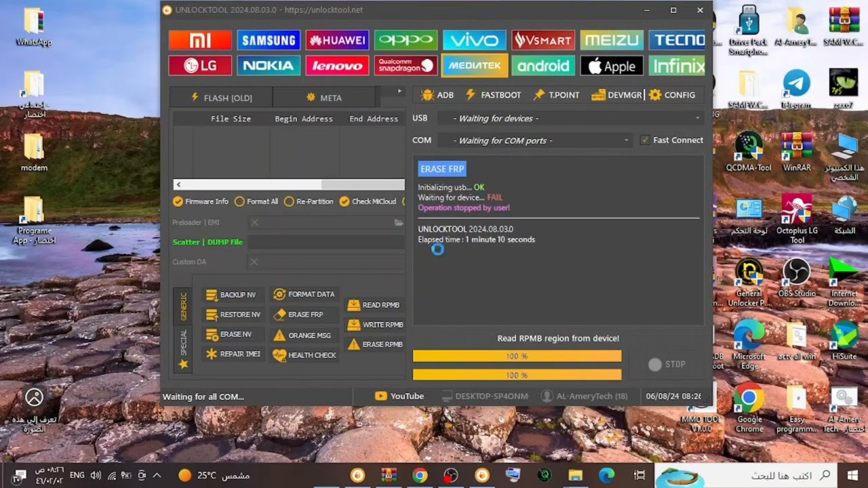Select the Meizu brand tile
This screenshot has height=488, width=868.
[612, 40]
